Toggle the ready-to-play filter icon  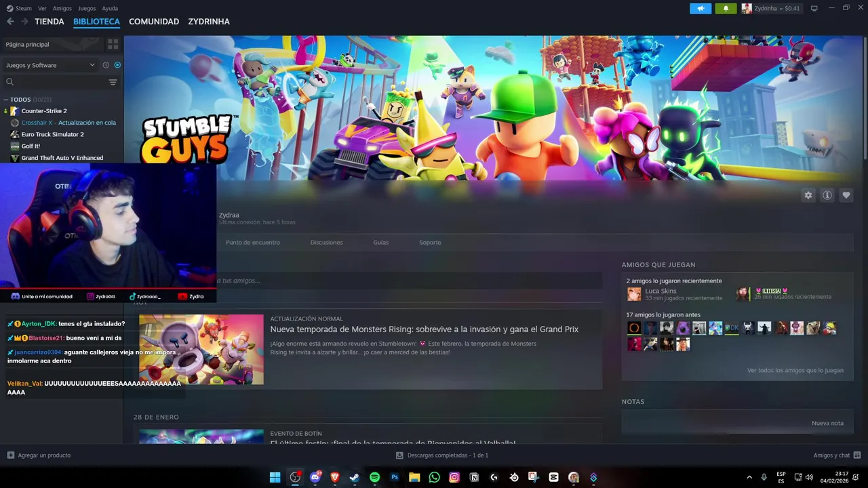[x=117, y=65]
